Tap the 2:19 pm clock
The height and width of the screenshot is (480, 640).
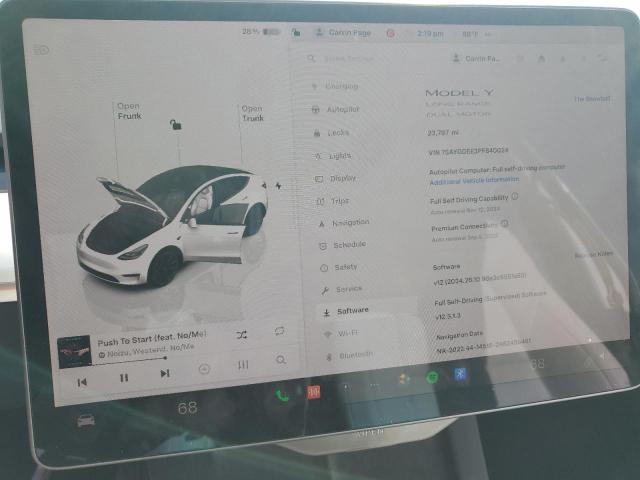point(430,33)
